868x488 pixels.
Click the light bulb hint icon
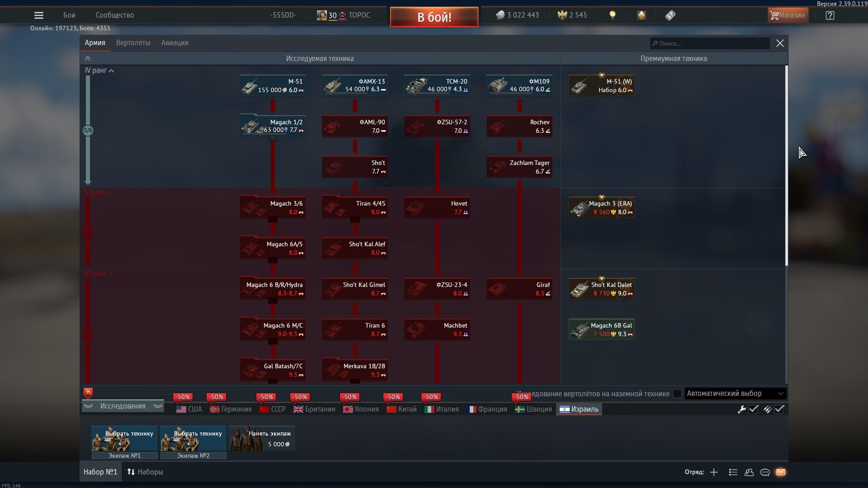coord(613,15)
